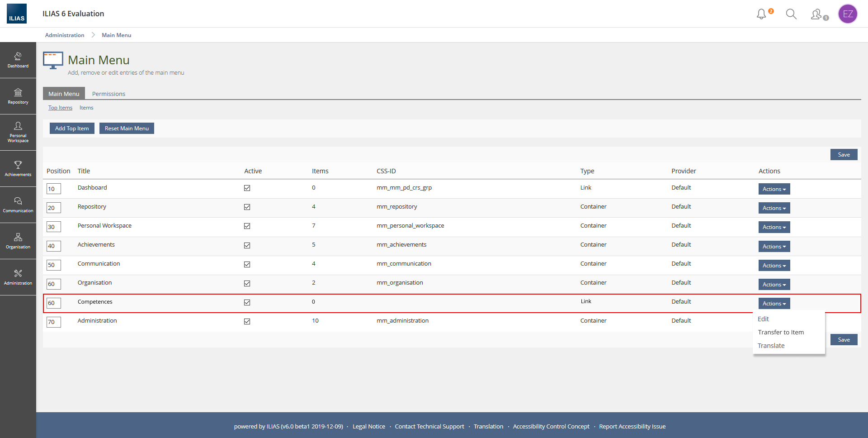Click the Position field of Personal Workspace
868x438 pixels.
click(x=53, y=227)
